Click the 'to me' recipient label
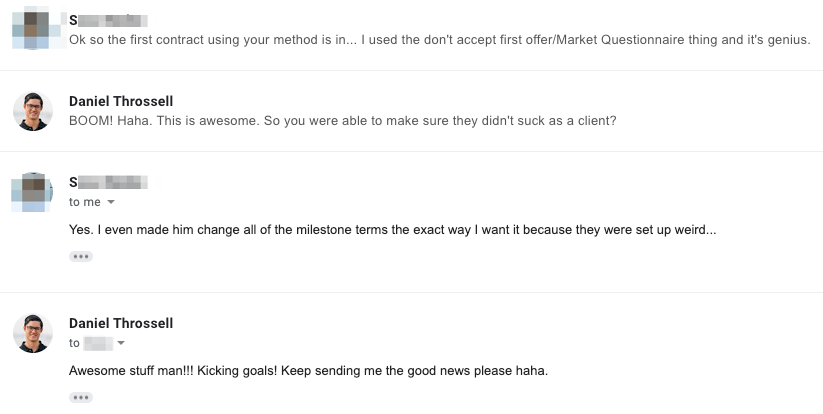Viewport: 823px width, 414px height. tap(85, 202)
